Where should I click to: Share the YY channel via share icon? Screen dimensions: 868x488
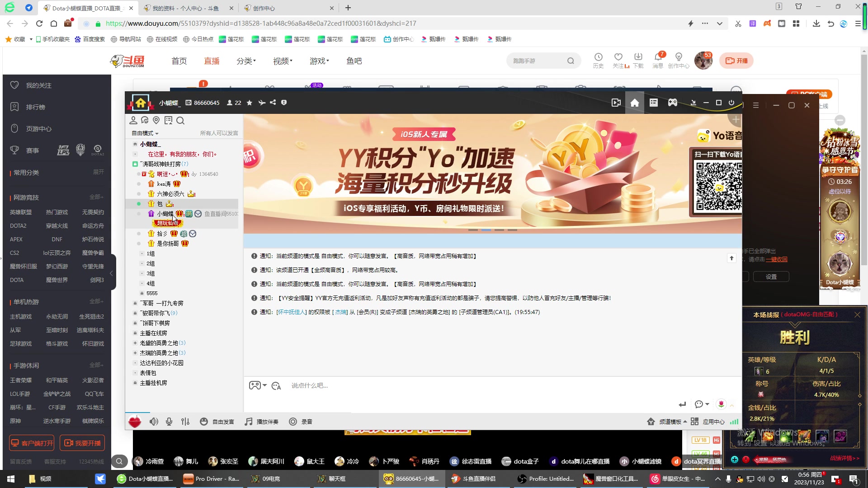(x=273, y=103)
